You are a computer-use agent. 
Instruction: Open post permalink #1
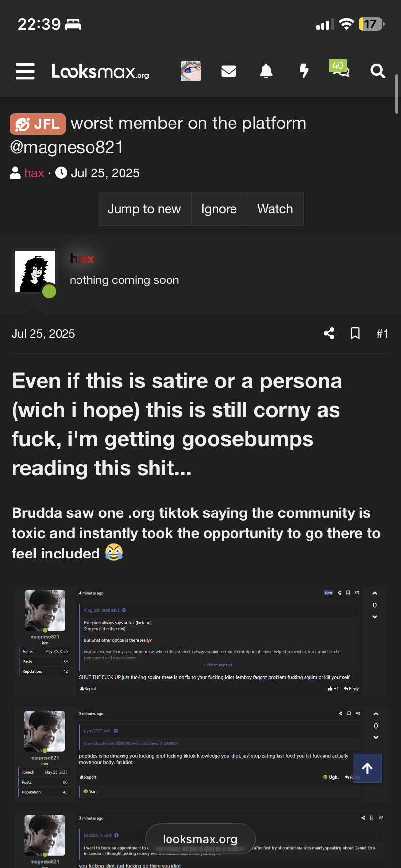click(382, 333)
